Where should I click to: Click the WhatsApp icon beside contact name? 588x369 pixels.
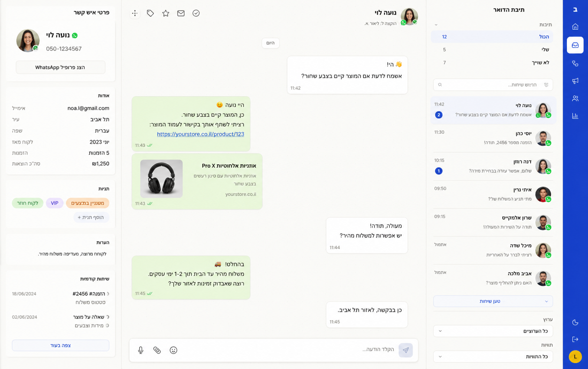75,35
